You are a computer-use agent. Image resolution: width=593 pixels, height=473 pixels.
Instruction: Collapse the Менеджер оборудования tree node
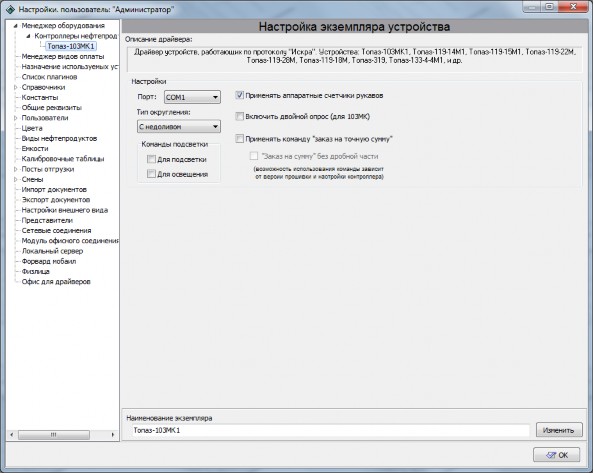tap(16, 26)
